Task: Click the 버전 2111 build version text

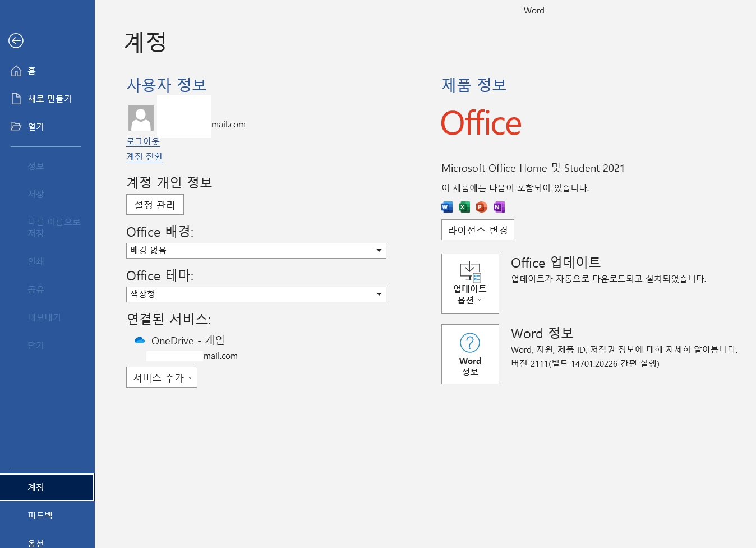Action: pyautogui.click(x=585, y=363)
